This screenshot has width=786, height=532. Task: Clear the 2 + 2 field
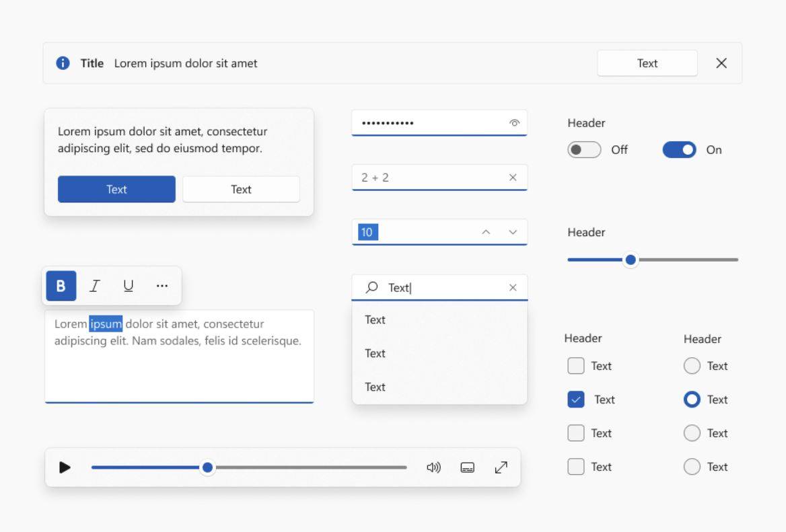pyautogui.click(x=513, y=178)
